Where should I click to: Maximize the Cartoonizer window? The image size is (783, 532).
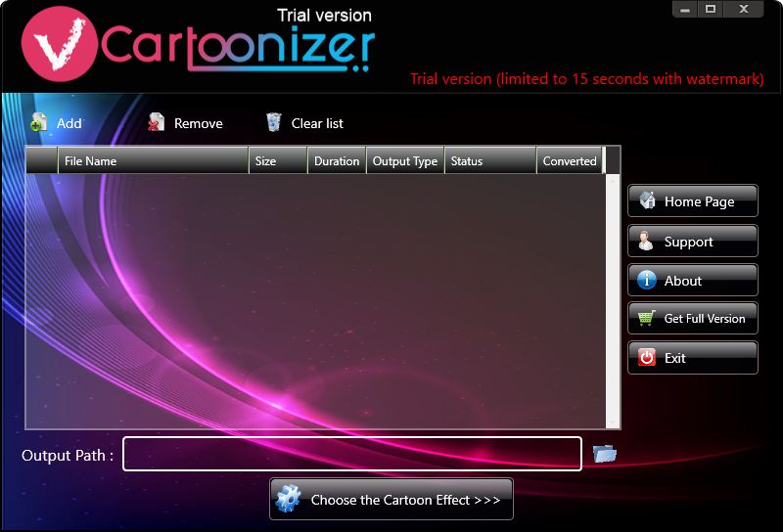click(x=711, y=9)
